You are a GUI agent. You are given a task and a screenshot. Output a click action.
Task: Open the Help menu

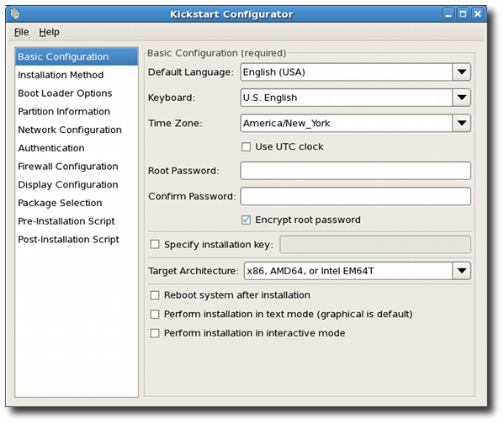click(49, 32)
